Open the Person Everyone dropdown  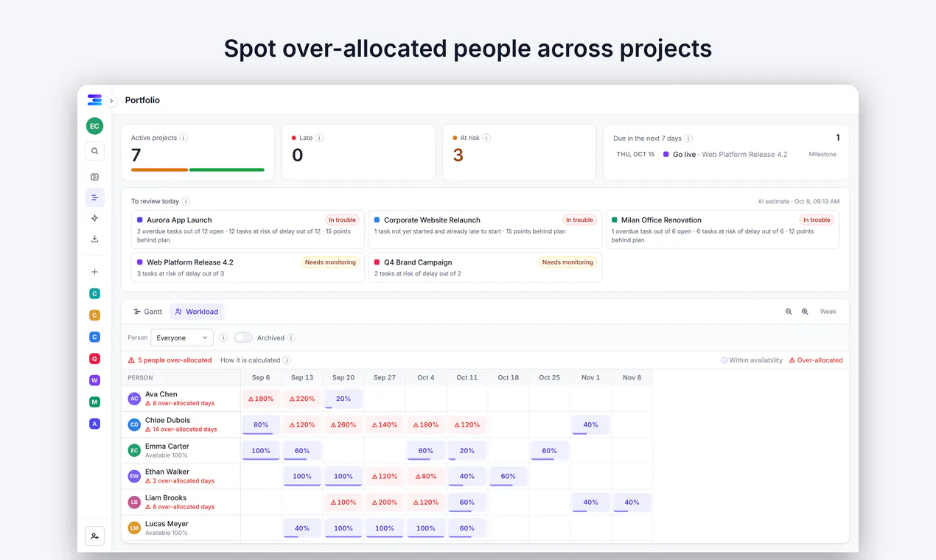tap(182, 337)
